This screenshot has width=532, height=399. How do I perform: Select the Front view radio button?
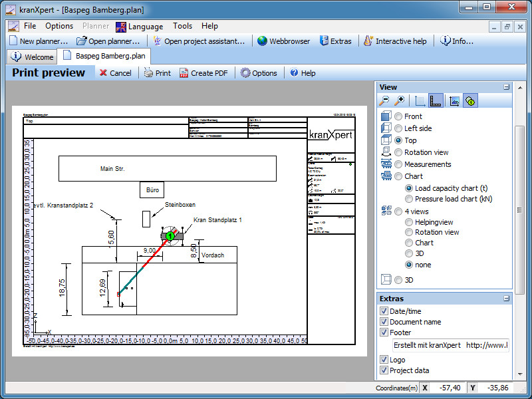[x=398, y=116]
